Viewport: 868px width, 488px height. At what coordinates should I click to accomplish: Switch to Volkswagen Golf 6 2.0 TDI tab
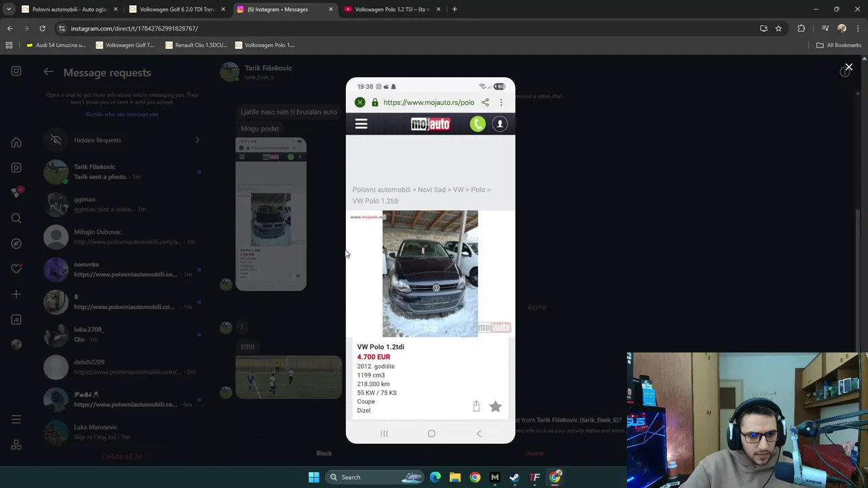pyautogui.click(x=177, y=9)
